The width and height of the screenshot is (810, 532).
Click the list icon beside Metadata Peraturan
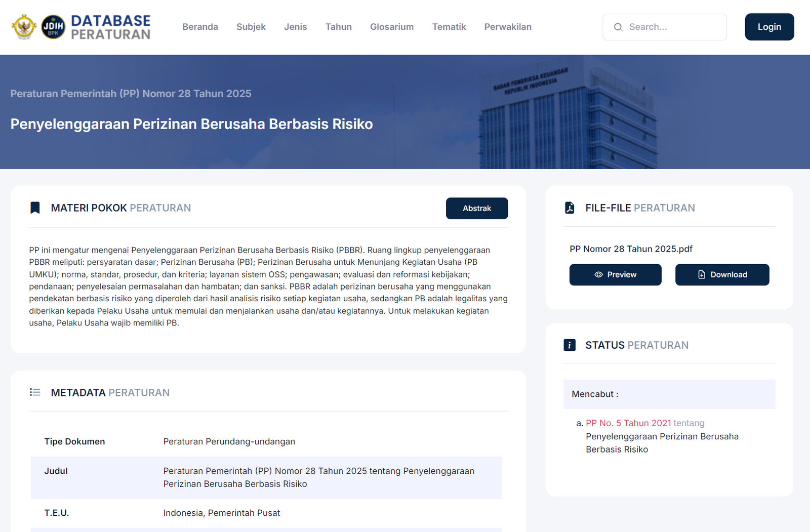pos(35,392)
